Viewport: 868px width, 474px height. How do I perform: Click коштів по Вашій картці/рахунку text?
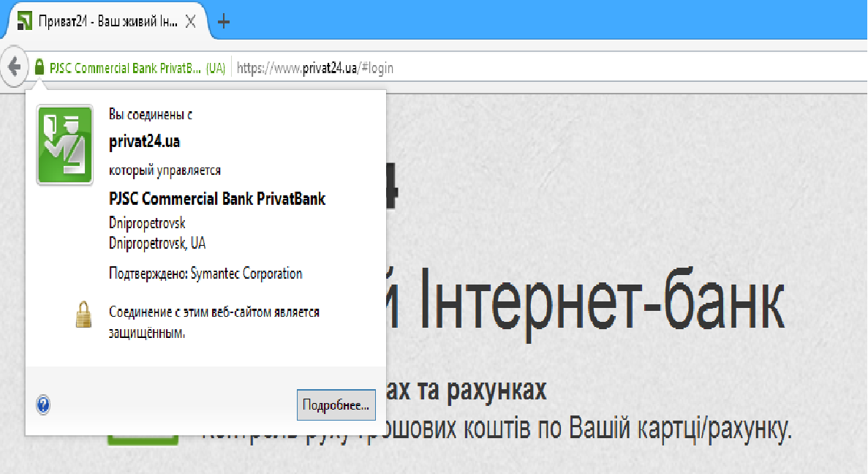627,429
